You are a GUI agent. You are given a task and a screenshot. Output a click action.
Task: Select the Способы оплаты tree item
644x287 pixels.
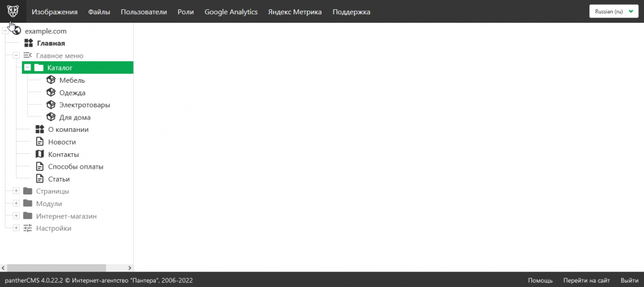coord(75,166)
